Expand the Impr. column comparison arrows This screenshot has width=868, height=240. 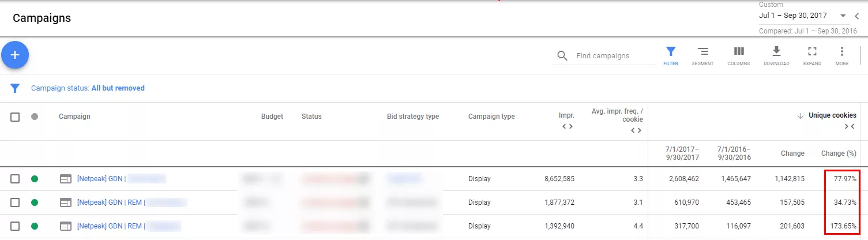568,126
